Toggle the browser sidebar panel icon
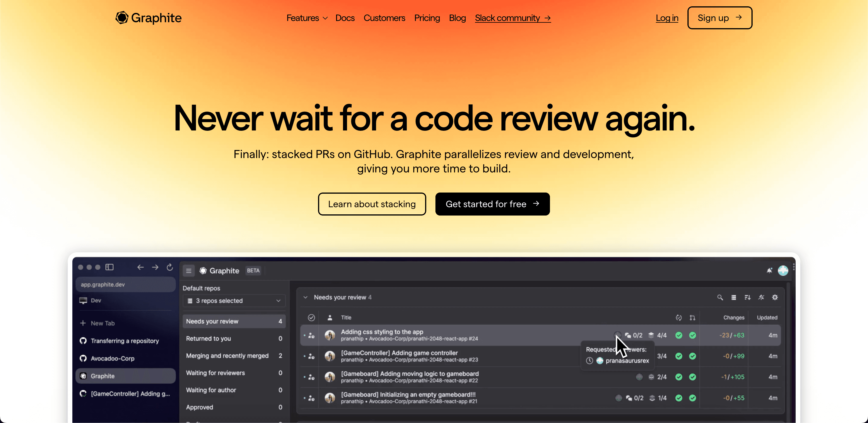Screen dimensions: 868x423 coord(109,267)
